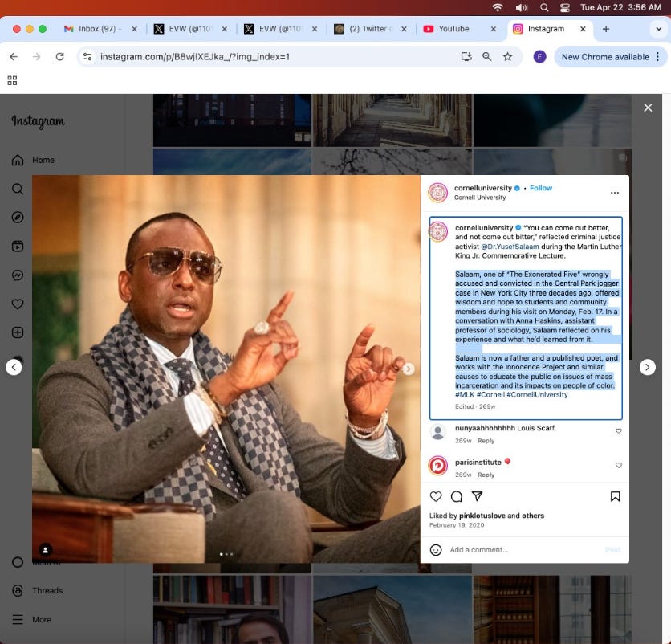Open macOS Spotlight search
The height and width of the screenshot is (644, 671).
click(x=544, y=8)
